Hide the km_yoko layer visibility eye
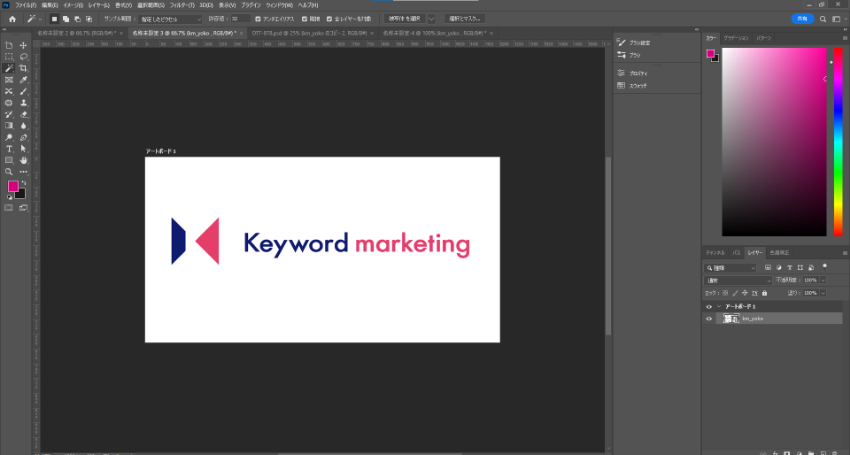 click(x=709, y=319)
